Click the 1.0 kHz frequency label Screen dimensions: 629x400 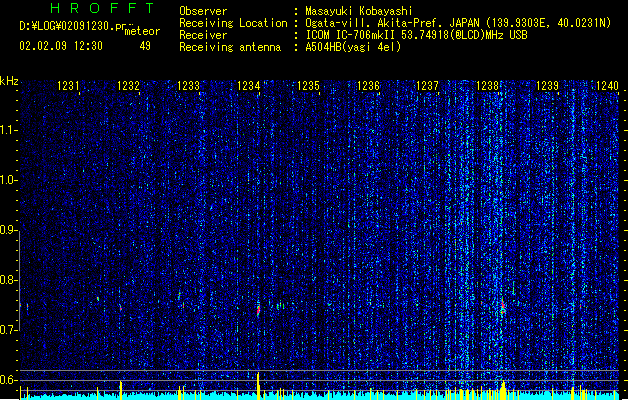pos(8,180)
